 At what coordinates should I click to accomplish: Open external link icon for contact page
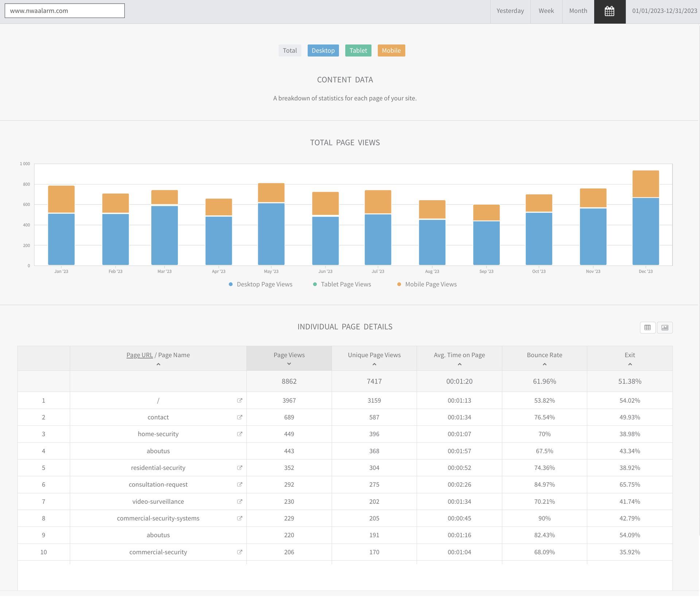point(240,417)
